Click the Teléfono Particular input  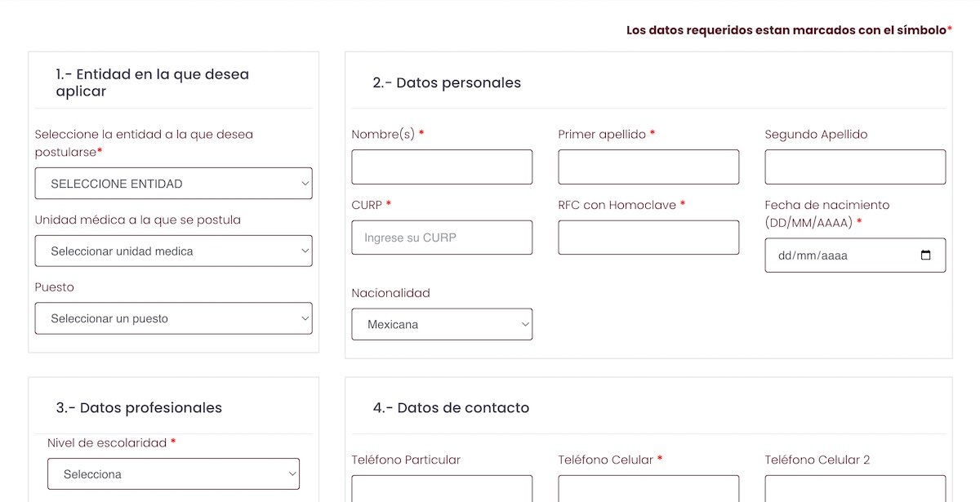click(442, 489)
